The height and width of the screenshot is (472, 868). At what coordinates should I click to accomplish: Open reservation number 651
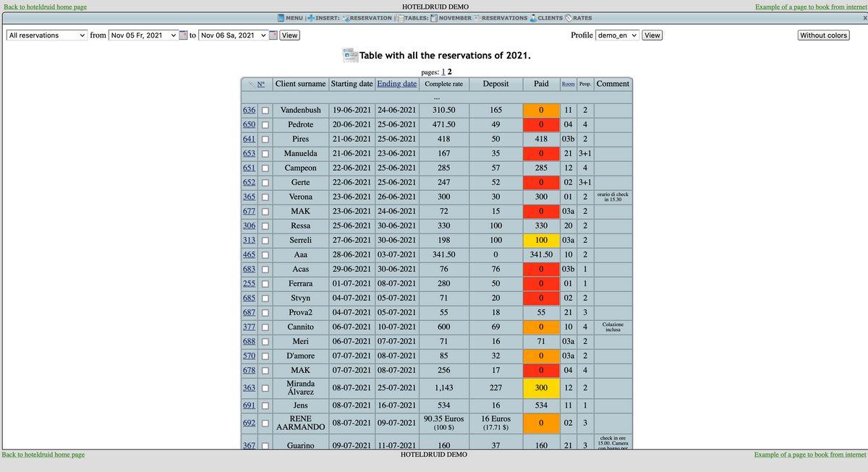(x=249, y=168)
